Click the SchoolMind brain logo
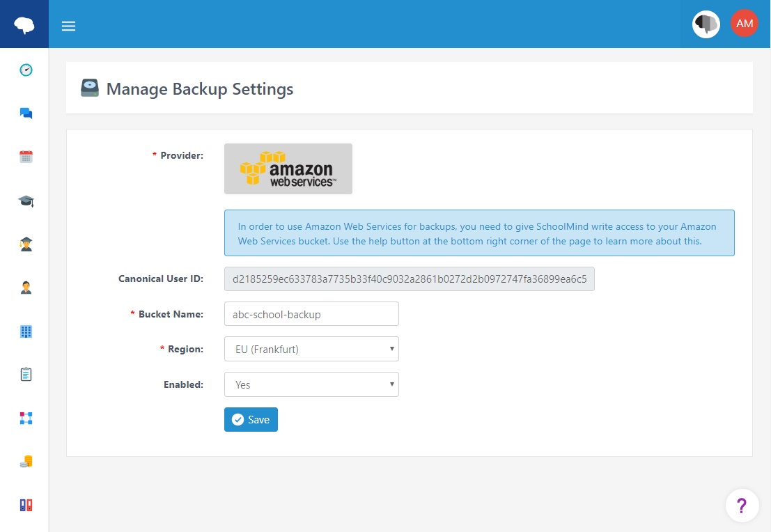The height and width of the screenshot is (532, 771). point(24,24)
